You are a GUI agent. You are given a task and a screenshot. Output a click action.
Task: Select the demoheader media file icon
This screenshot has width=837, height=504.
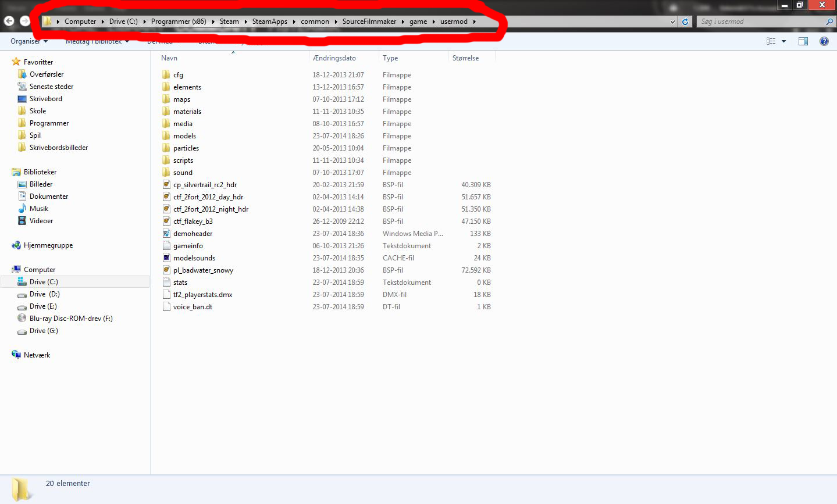pos(167,234)
